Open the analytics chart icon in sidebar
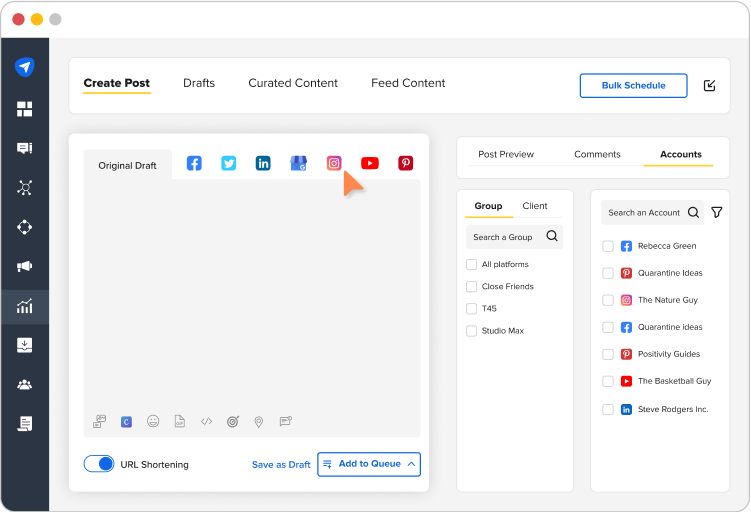 pyautogui.click(x=24, y=306)
